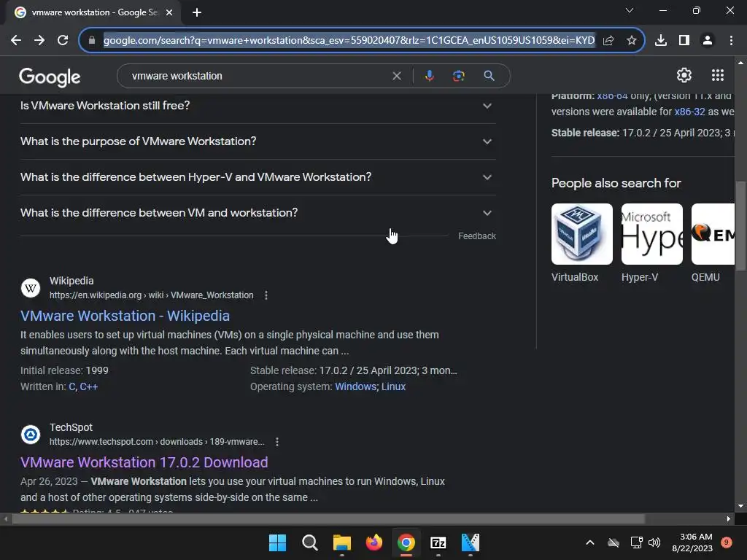Toggle the Chrome side panel

[x=684, y=41]
